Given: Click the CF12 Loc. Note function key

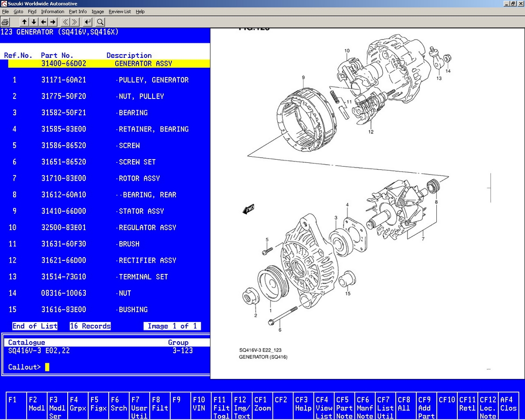Looking at the screenshot, I should [488, 406].
